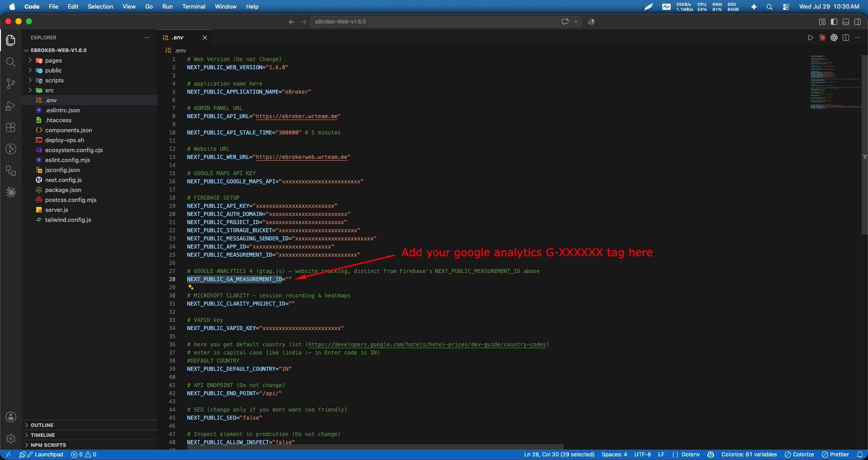Viewport: 868px width, 460px height.
Task: Click the UTF-8 encoding indicator
Action: [643, 455]
